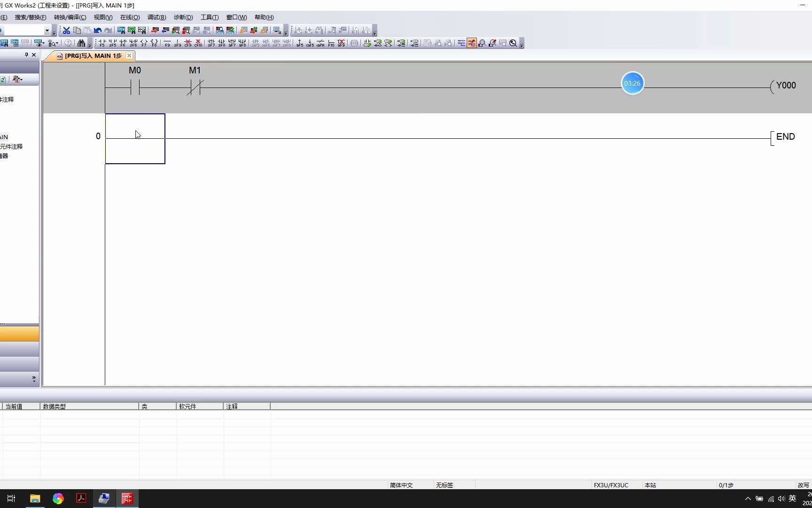Toggle the highlighted write mode icon
The height and width of the screenshot is (508, 812).
pyautogui.click(x=472, y=43)
